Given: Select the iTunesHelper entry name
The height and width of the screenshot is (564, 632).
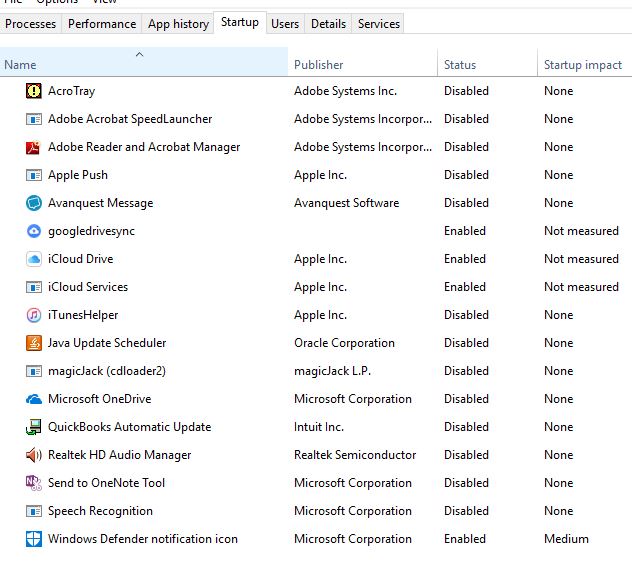Looking at the screenshot, I should pos(83,315).
